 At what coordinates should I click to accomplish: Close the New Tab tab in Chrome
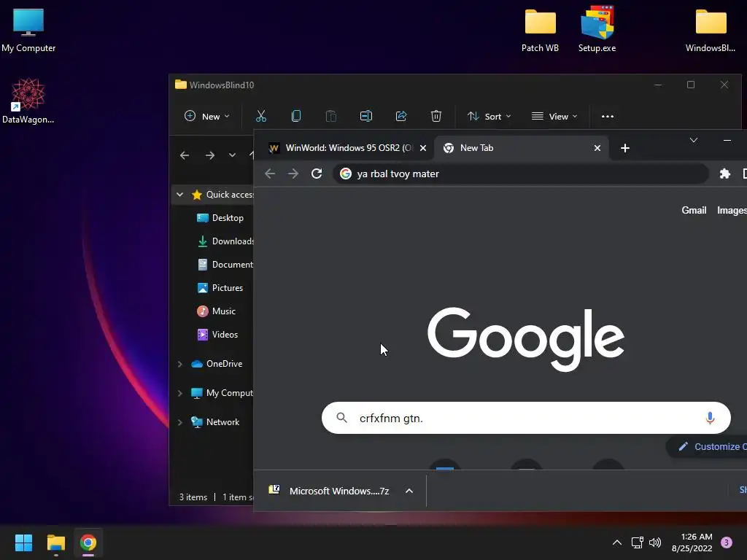tap(597, 148)
